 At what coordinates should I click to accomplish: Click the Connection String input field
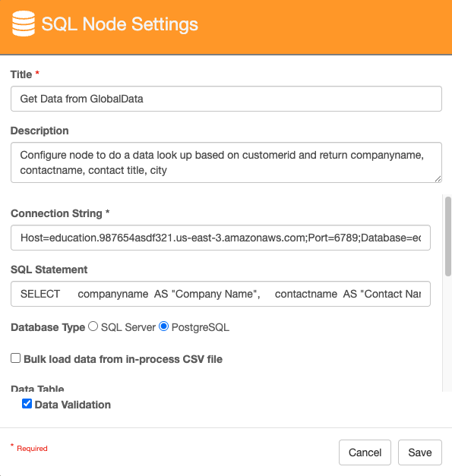[x=220, y=238]
